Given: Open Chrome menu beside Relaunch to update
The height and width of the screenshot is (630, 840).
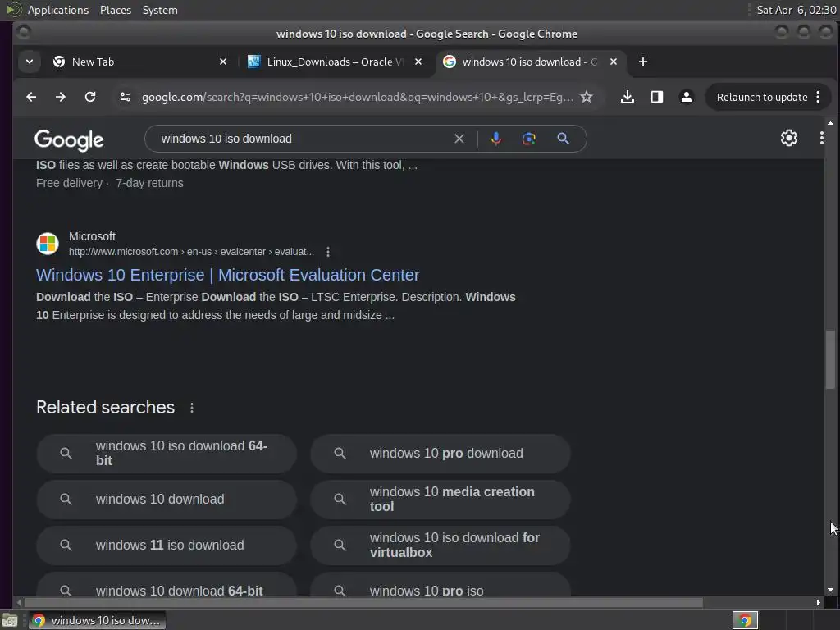Looking at the screenshot, I should [818, 97].
